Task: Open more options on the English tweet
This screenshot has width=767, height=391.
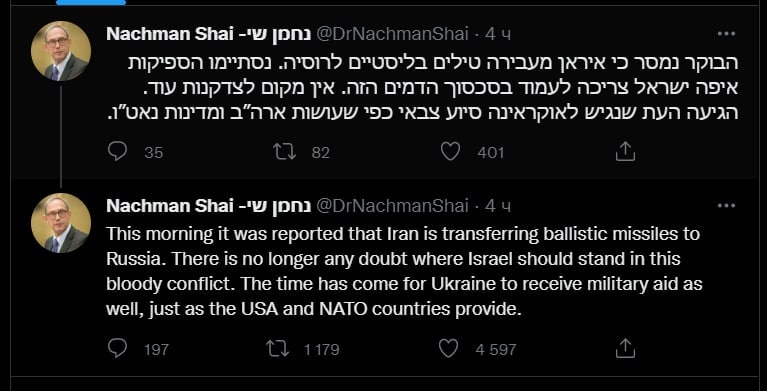Action: click(726, 206)
